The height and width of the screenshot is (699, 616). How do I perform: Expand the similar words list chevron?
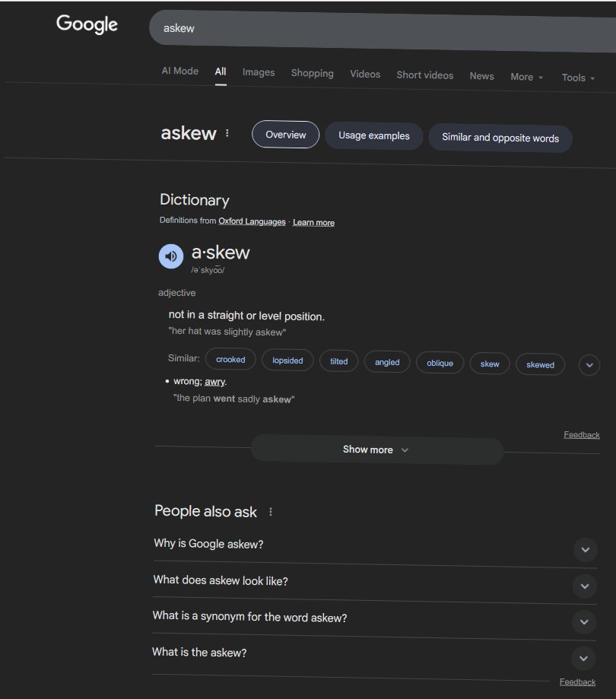[x=589, y=365]
